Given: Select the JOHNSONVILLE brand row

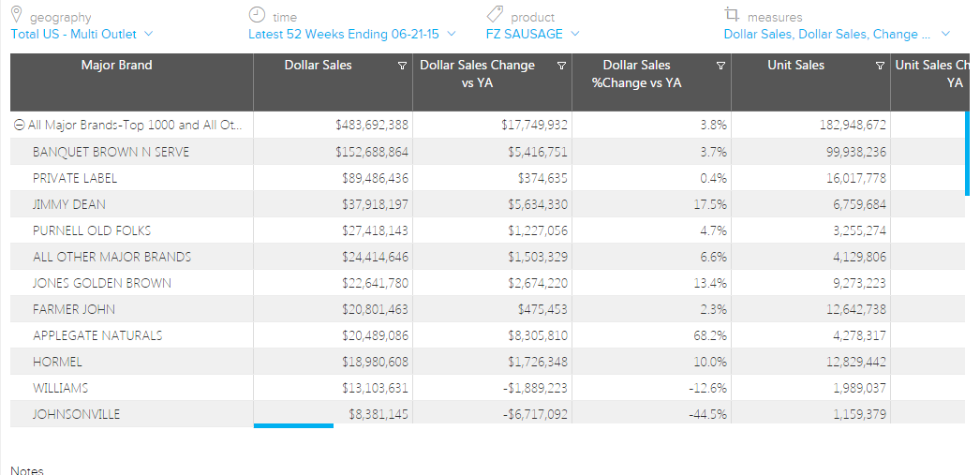Looking at the screenshot, I should click(x=77, y=414).
